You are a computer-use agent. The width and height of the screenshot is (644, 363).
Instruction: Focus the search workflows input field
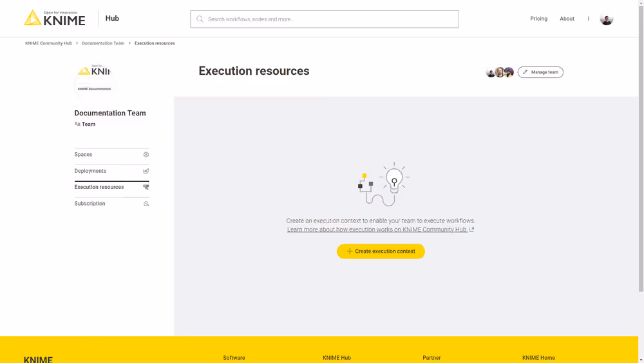pos(325,19)
